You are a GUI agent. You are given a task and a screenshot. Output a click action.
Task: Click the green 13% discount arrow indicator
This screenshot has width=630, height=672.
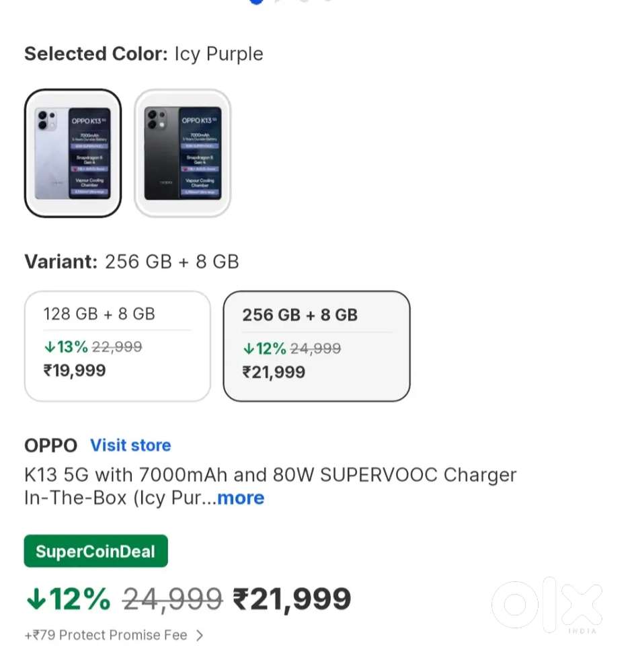point(49,347)
